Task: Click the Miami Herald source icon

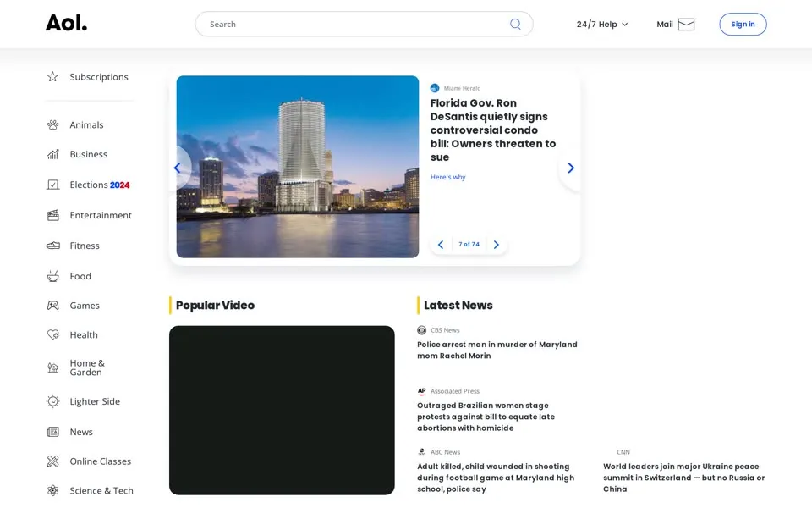Action: pyautogui.click(x=435, y=88)
